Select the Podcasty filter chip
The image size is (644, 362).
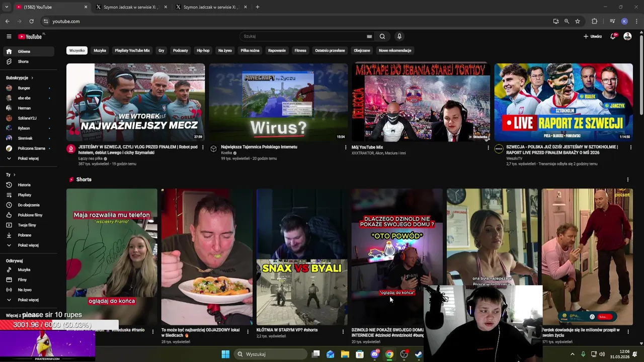(180, 50)
